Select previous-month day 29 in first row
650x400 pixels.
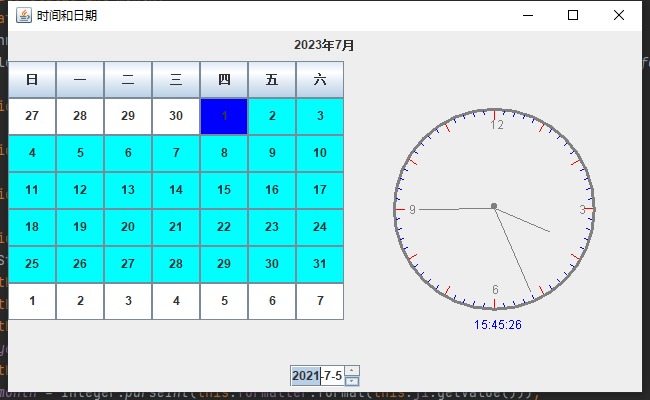point(128,116)
